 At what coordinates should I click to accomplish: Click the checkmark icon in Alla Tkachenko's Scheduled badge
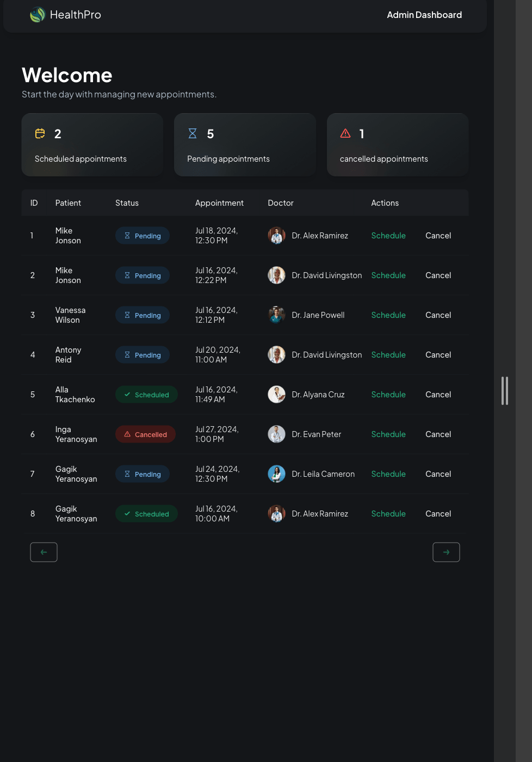[127, 394]
